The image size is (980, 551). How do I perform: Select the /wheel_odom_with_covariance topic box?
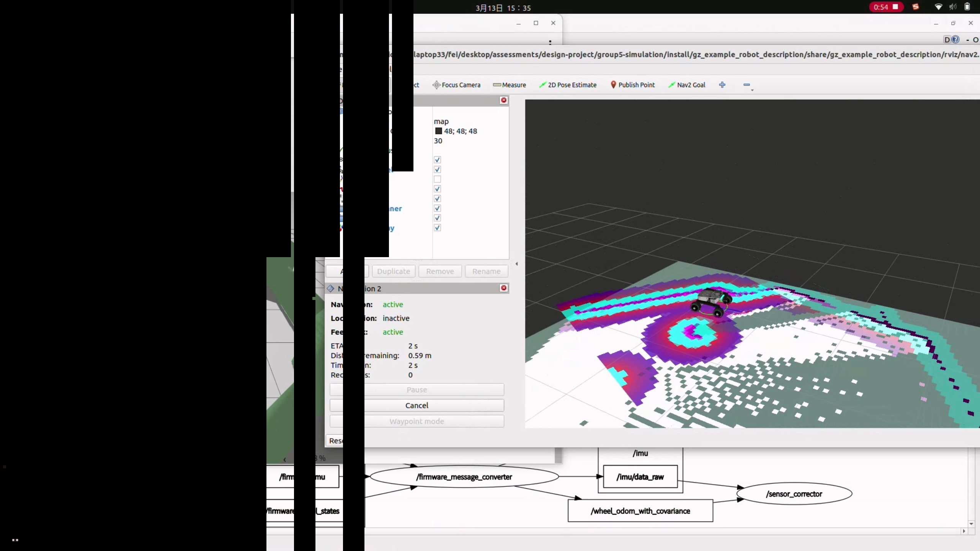coord(640,511)
